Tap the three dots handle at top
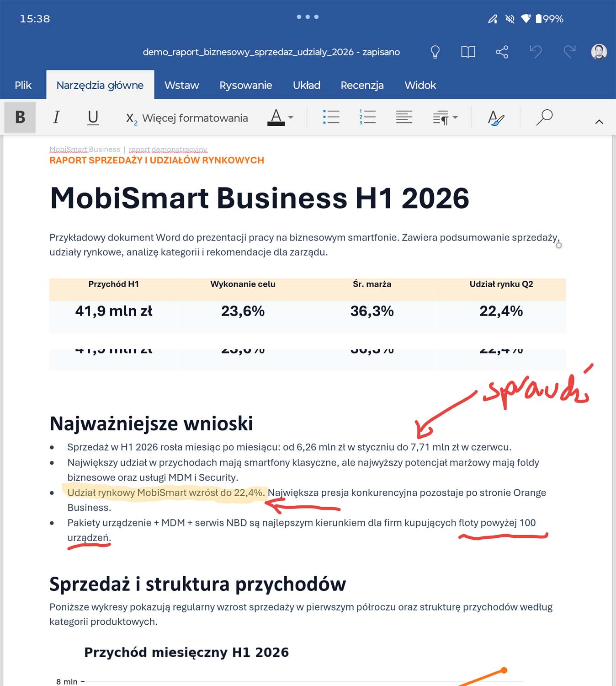Screen dimensions: 616x686 click(x=308, y=17)
